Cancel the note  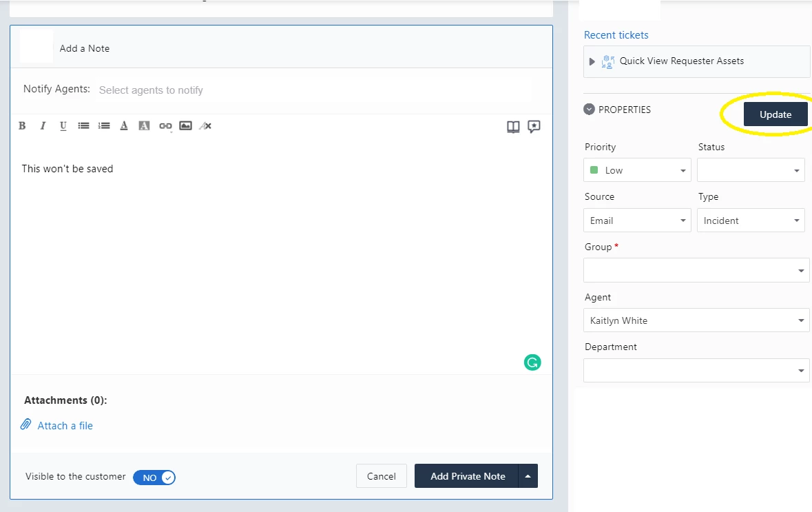click(x=381, y=475)
